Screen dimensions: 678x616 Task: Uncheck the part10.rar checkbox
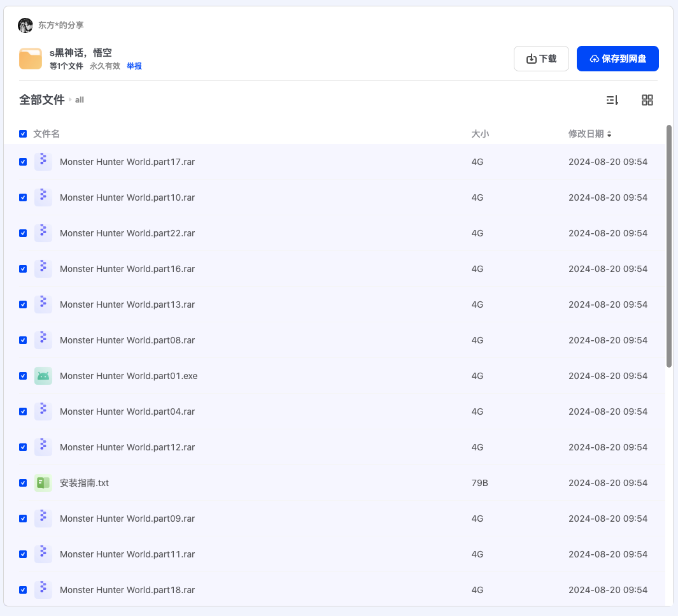pos(23,197)
